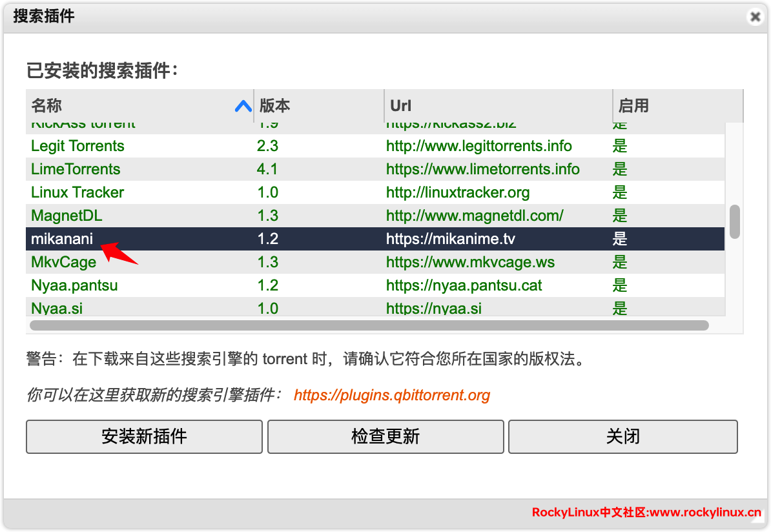This screenshot has height=532, width=771.
Task: Select the Legit Torrents plugin
Action: click(77, 146)
